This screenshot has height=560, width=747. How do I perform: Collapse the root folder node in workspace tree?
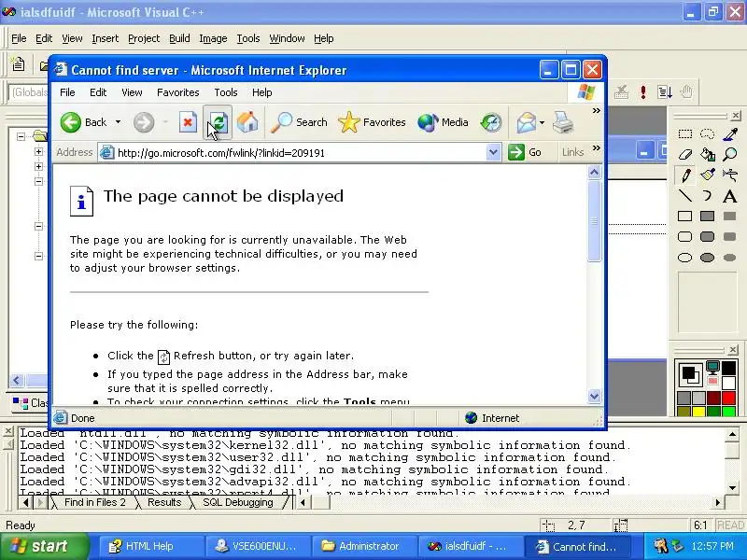(x=21, y=136)
